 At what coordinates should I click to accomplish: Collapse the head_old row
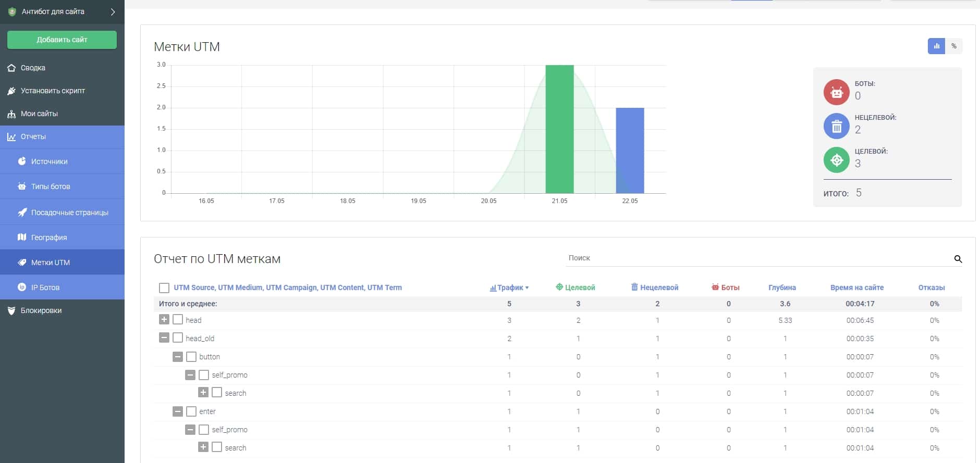coord(164,337)
